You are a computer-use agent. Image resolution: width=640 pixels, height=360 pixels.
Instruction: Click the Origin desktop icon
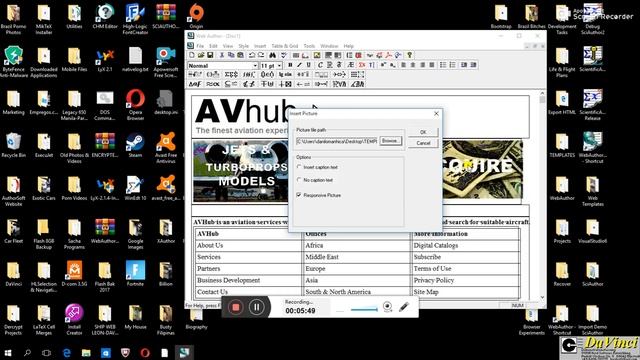coord(196,17)
